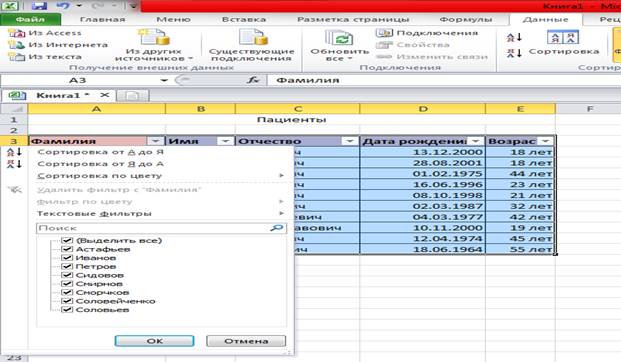Open Из других источников icon
Viewport: 621px width, 362px height.
tap(154, 37)
